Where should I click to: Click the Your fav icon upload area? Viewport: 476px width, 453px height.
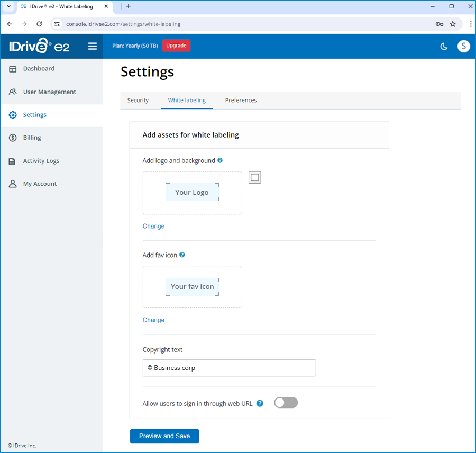point(192,287)
